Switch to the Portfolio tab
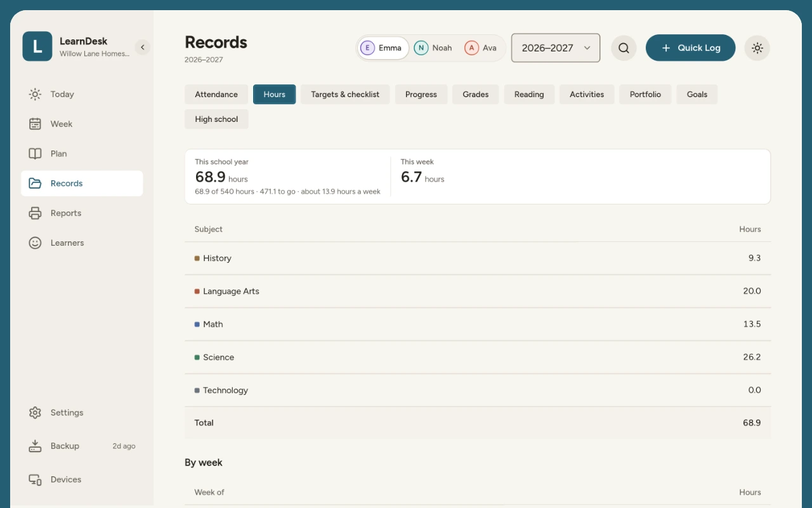The image size is (812, 508). [645, 95]
